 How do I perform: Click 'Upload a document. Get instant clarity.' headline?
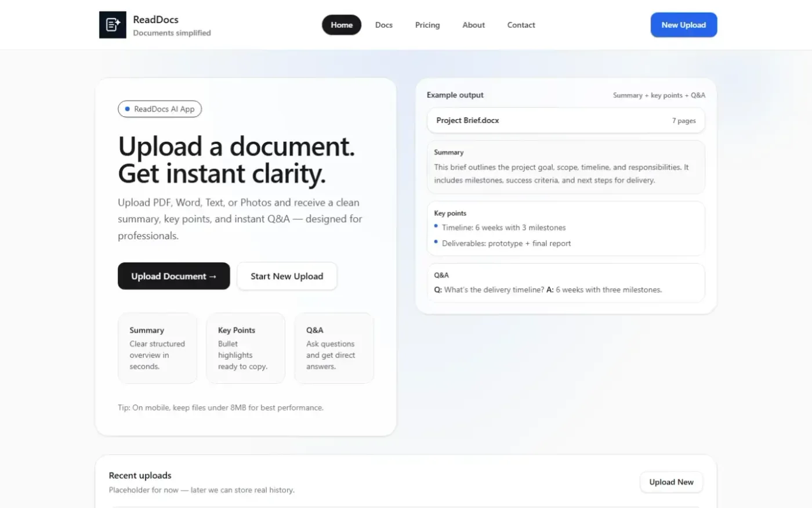pos(236,160)
